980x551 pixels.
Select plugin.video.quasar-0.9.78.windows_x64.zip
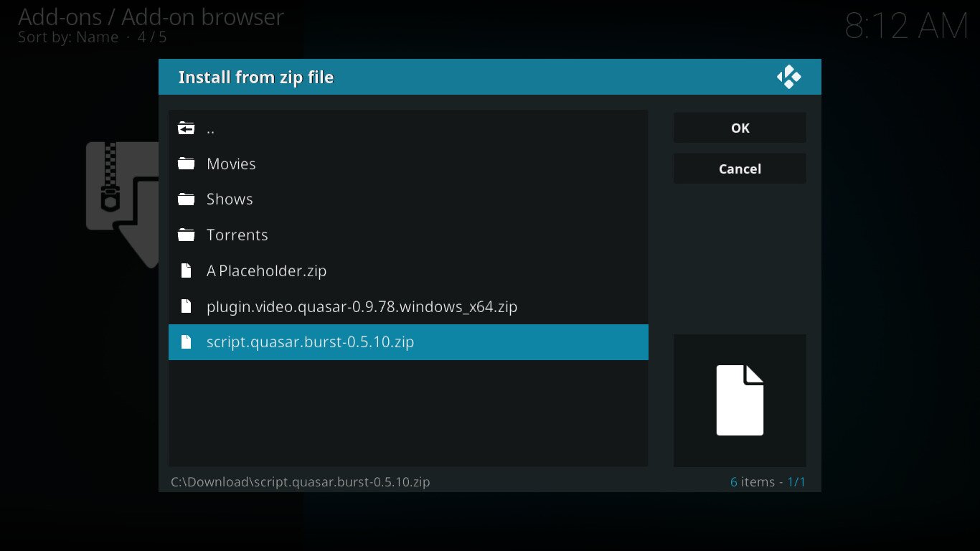point(408,306)
